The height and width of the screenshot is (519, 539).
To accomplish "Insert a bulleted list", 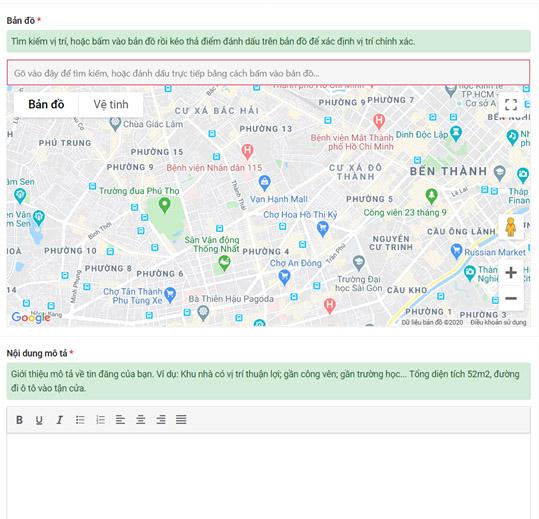I will (x=80, y=419).
